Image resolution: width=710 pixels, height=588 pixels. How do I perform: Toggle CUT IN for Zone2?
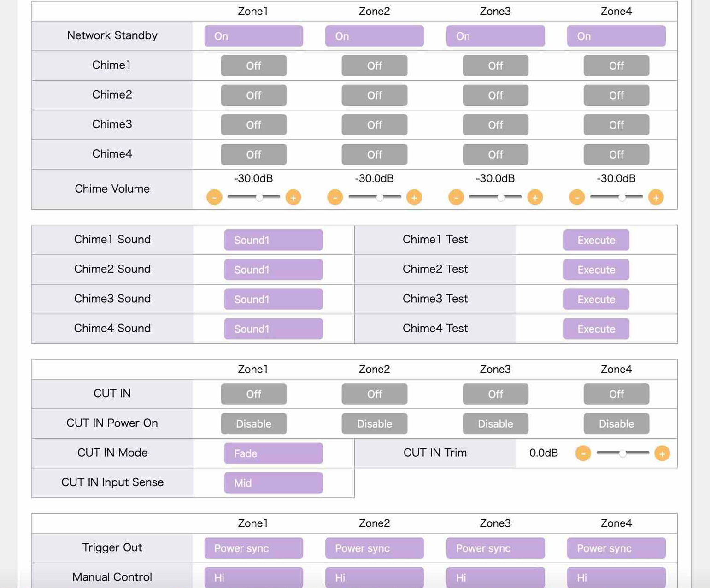[x=375, y=394]
